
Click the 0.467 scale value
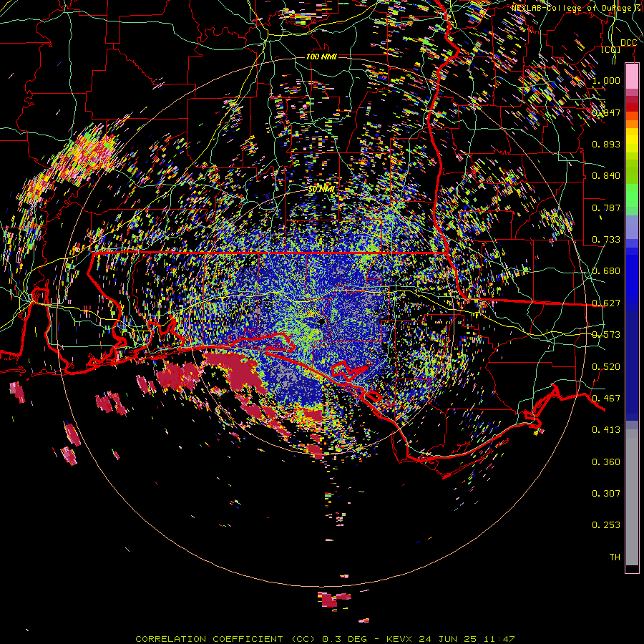click(x=606, y=399)
